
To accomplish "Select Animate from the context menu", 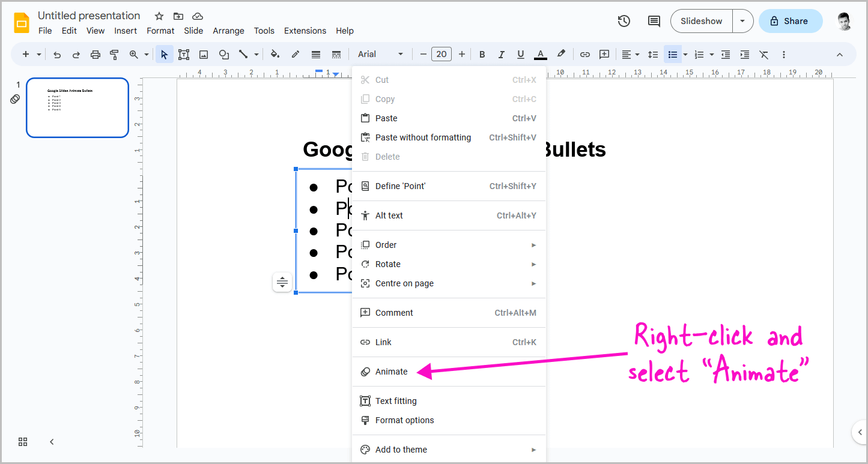I will click(449, 372).
